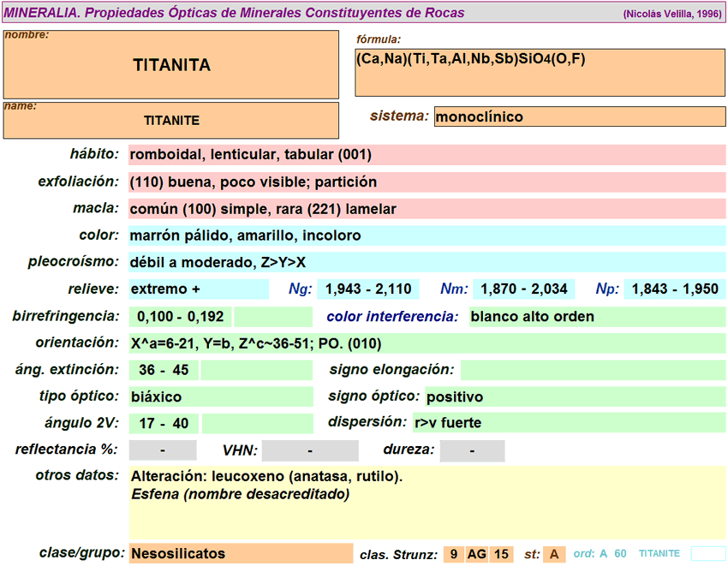Click the fórmula field with the chemical formula
728x566 pixels.
coord(540,72)
